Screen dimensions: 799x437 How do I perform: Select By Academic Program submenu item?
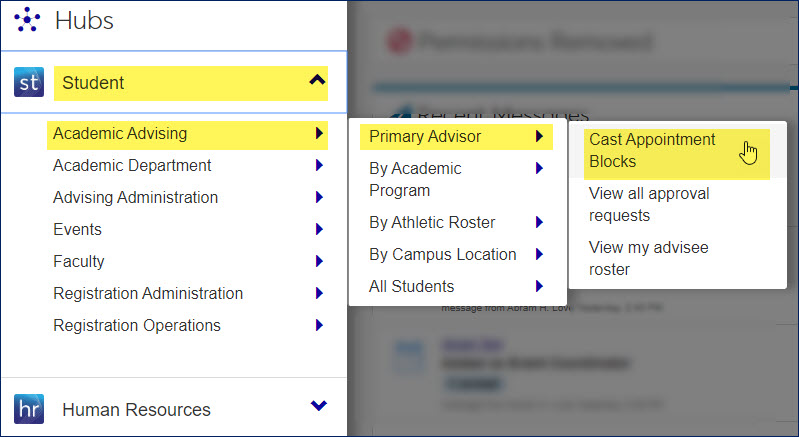[x=415, y=179]
